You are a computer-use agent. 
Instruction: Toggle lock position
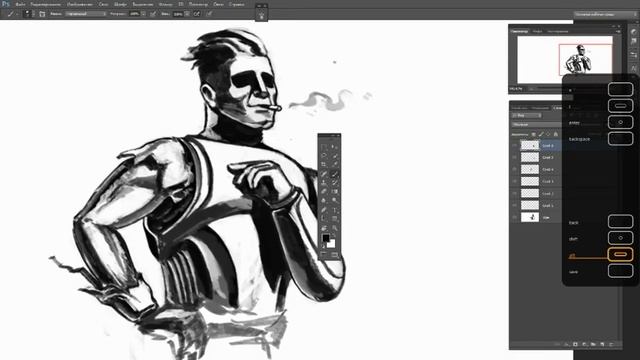click(x=548, y=134)
